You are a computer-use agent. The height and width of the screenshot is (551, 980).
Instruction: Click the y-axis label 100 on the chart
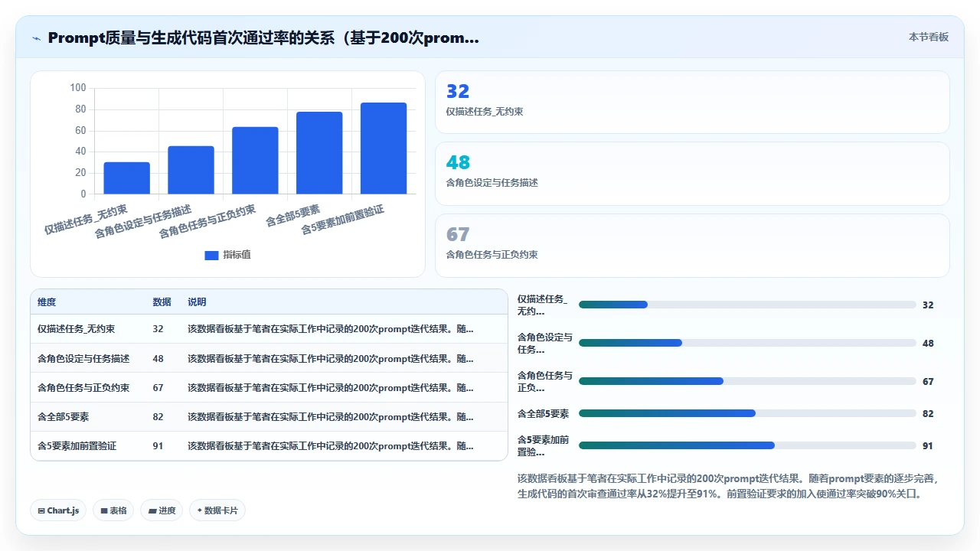tap(78, 88)
